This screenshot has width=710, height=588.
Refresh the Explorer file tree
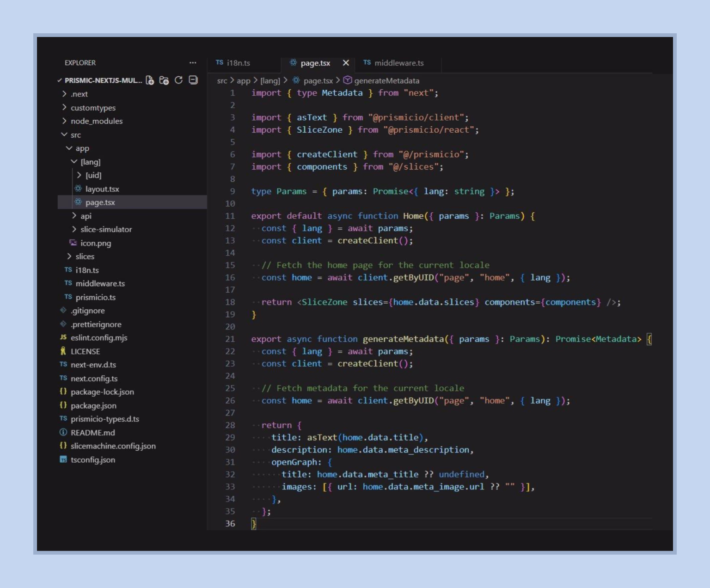[x=178, y=80]
